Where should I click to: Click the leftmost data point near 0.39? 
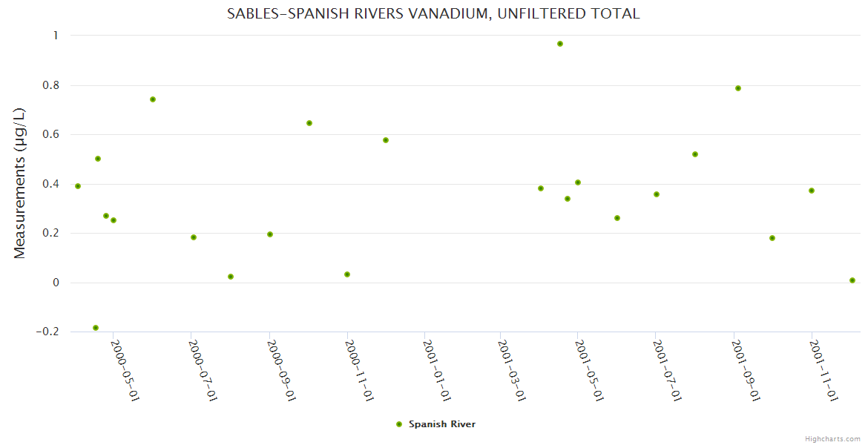coord(78,186)
